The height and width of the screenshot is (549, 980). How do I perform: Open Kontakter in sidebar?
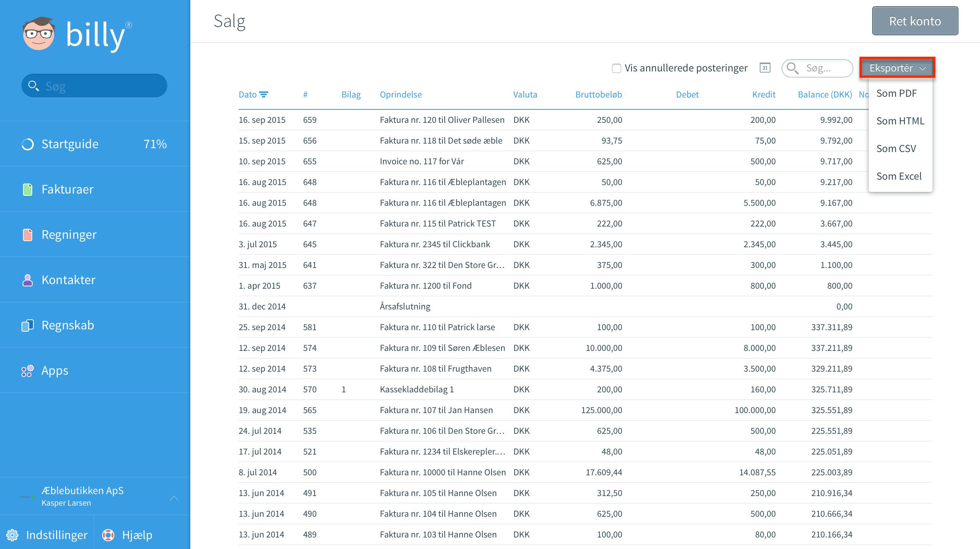pyautogui.click(x=95, y=280)
